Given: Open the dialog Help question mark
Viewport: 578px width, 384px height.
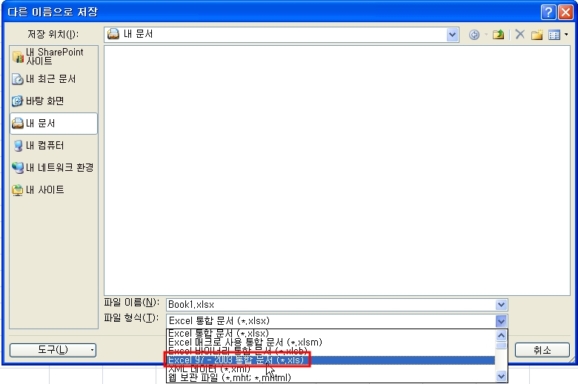Looking at the screenshot, I should point(548,12).
